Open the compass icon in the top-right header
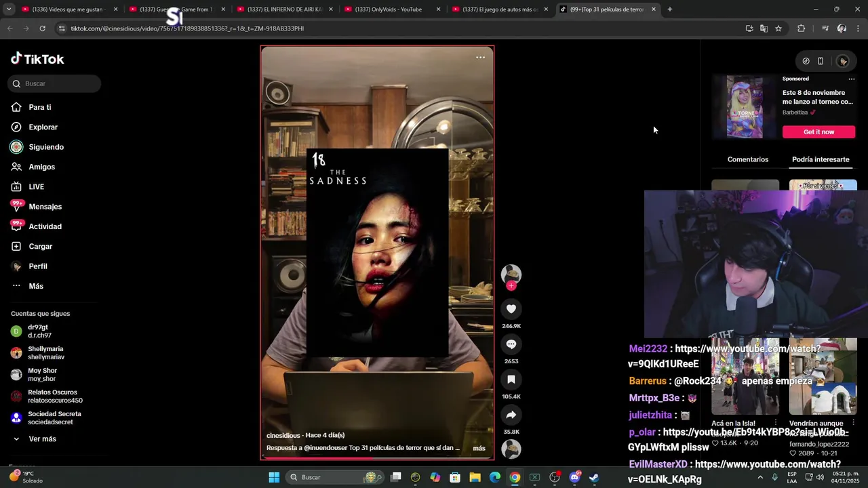868x488 pixels. (x=806, y=61)
